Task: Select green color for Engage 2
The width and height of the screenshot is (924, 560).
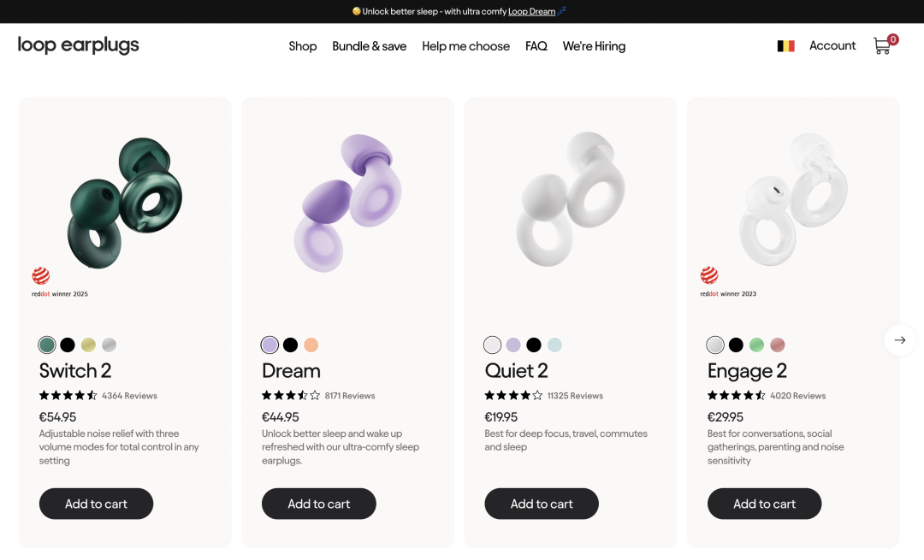Action: (x=756, y=345)
